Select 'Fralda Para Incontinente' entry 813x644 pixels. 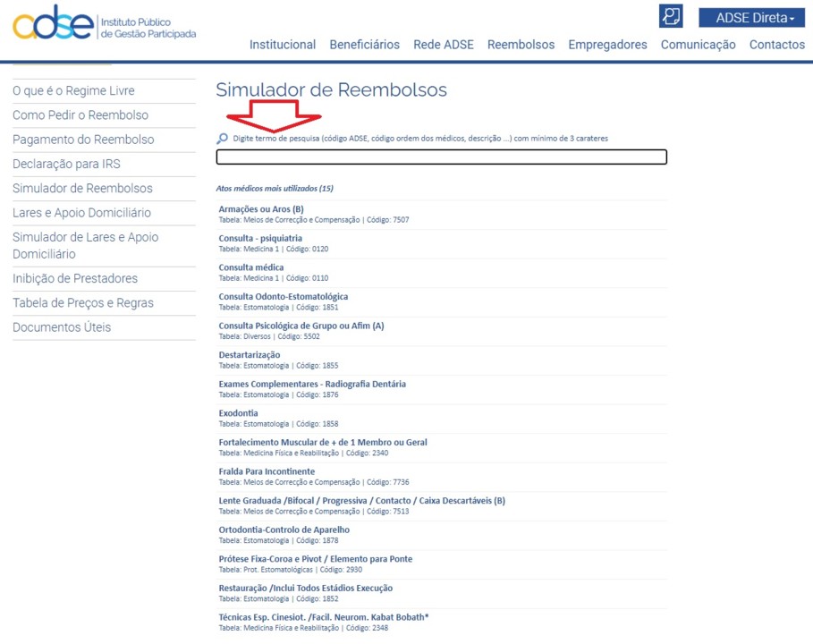click(x=267, y=471)
